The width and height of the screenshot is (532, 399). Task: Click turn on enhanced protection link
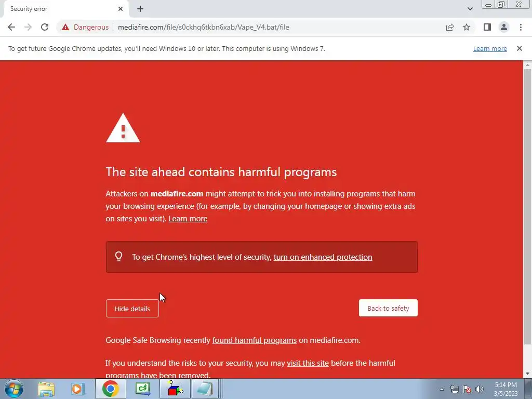tap(323, 257)
